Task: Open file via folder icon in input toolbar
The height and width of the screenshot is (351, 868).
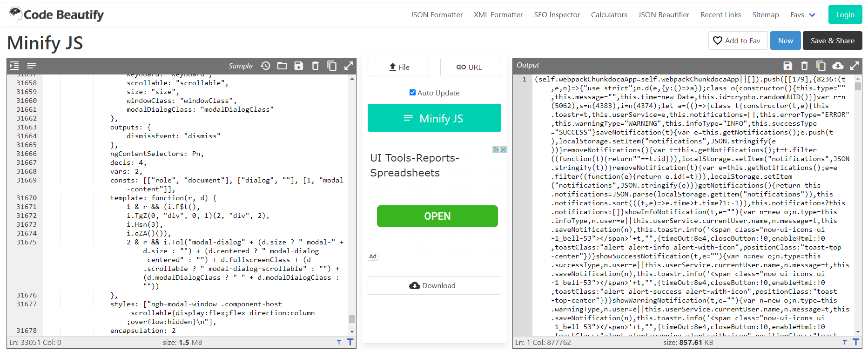Action: click(x=282, y=66)
